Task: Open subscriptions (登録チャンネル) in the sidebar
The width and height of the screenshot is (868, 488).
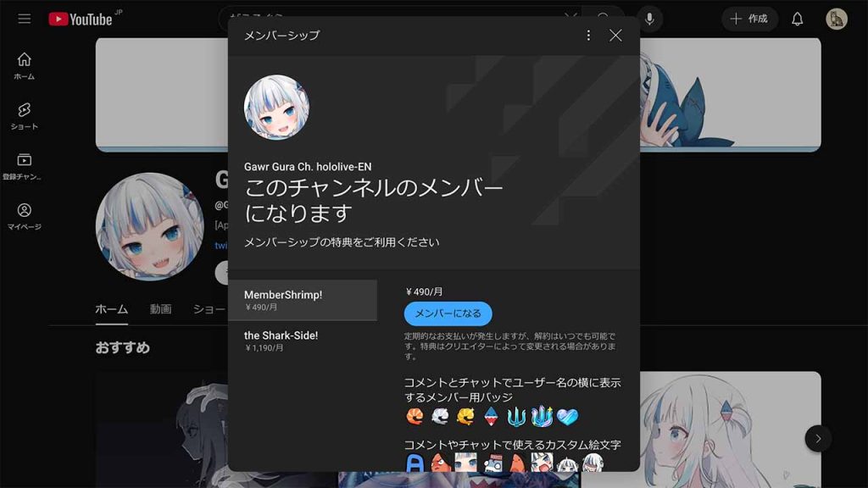Action: coord(23,167)
